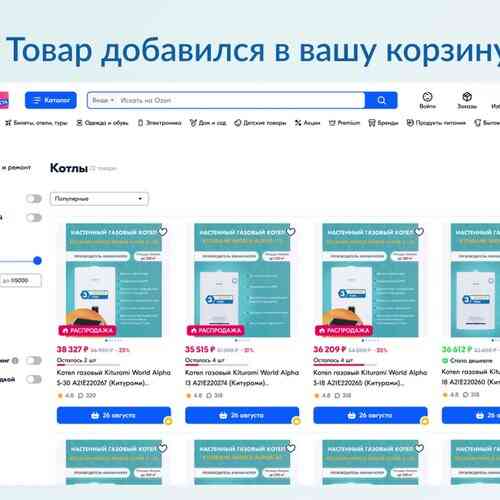
Task: Open the Дом и сад category
Action: click(x=208, y=123)
